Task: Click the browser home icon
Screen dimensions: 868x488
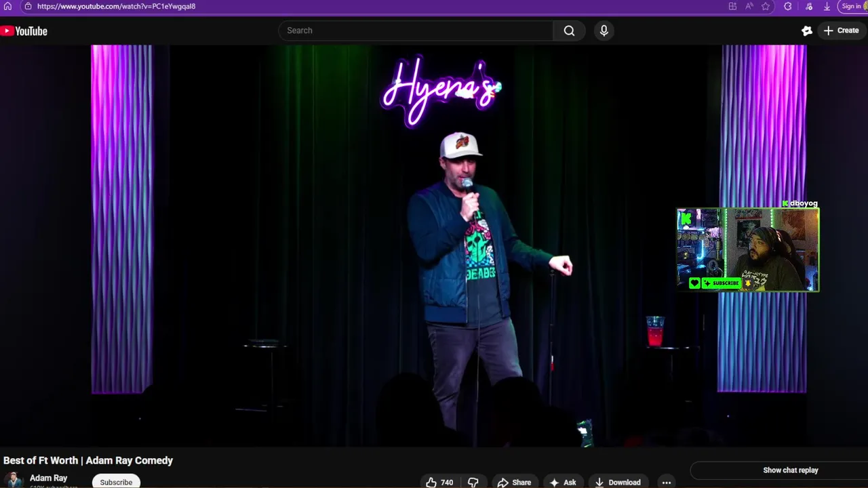Action: click(x=8, y=6)
